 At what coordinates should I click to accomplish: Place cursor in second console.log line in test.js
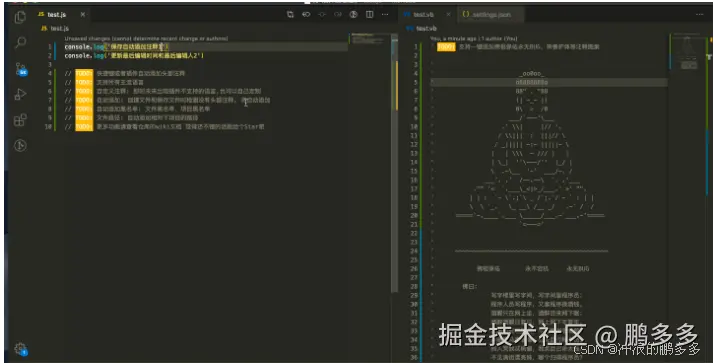[x=134, y=55]
